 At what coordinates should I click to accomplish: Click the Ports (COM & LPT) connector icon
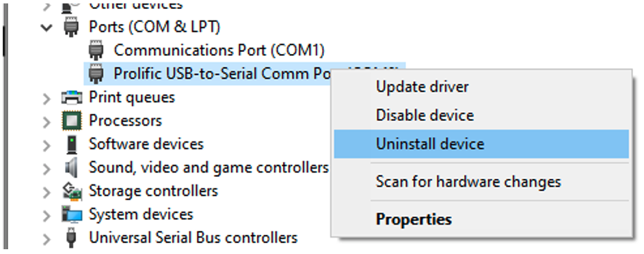71,27
